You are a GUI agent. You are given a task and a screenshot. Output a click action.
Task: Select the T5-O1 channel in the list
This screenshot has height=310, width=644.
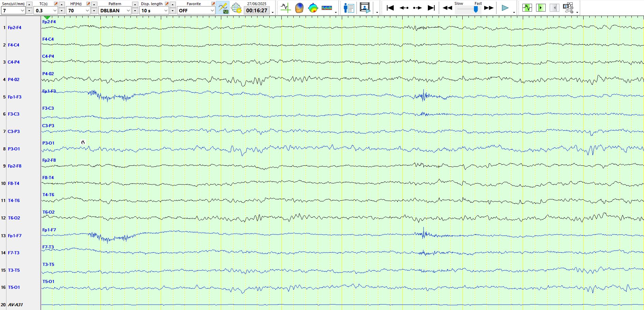coord(14,287)
